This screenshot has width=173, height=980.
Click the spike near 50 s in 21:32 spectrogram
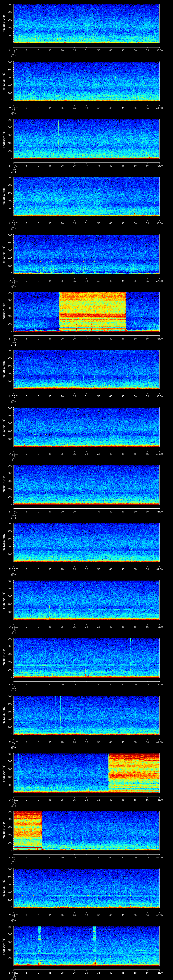134,196
